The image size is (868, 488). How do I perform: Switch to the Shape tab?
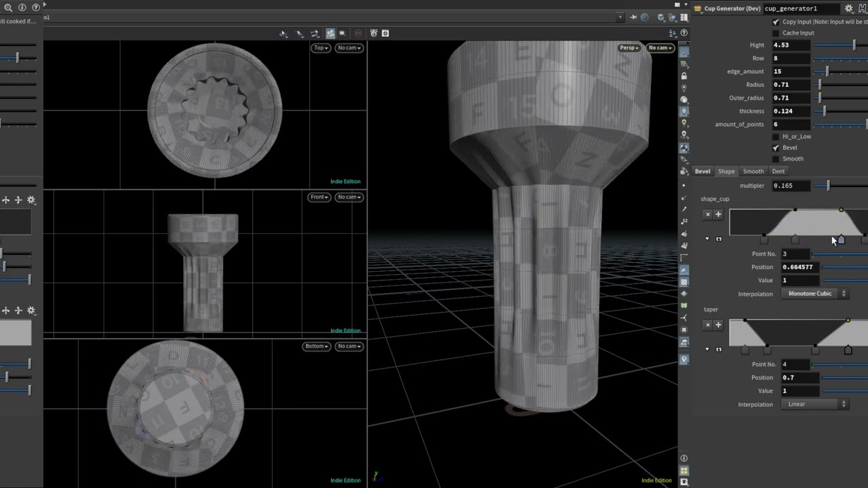pyautogui.click(x=726, y=171)
